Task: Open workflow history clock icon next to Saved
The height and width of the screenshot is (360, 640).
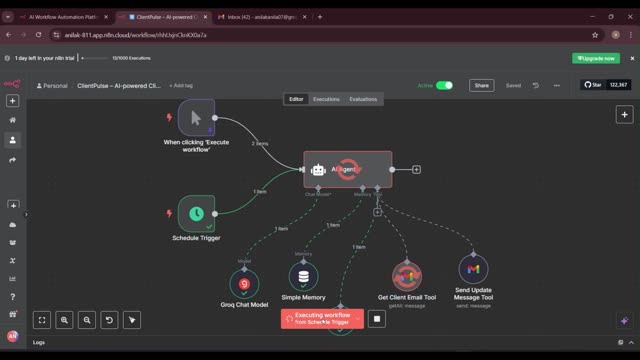Action: 536,86
